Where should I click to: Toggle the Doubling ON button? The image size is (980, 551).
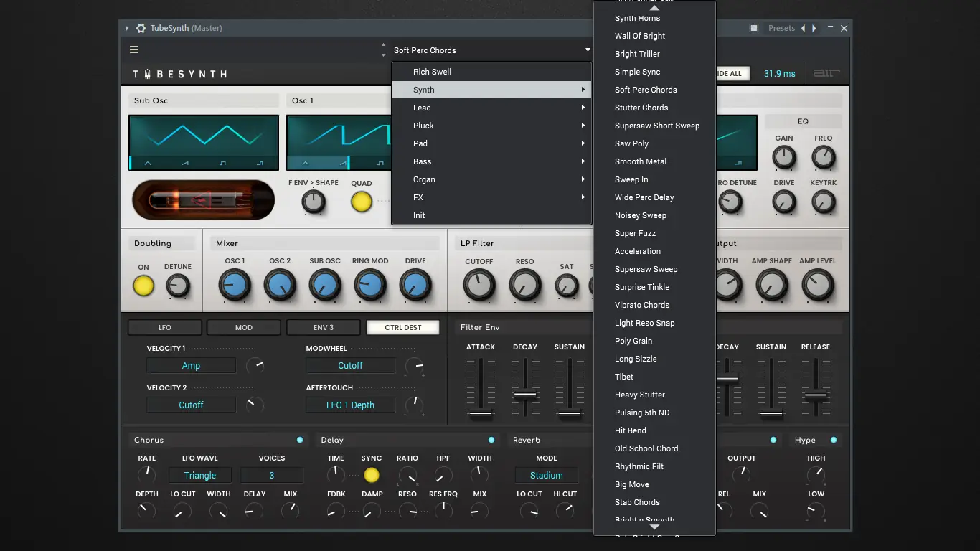click(143, 286)
